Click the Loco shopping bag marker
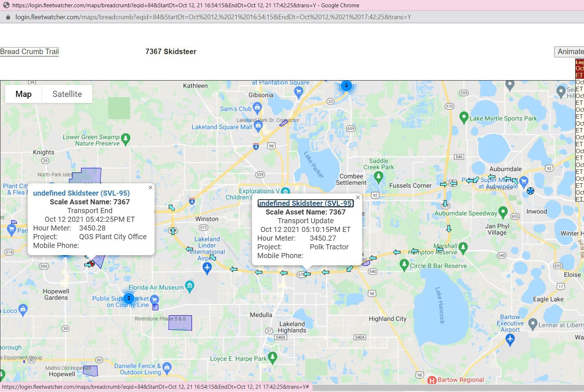This screenshot has width=584, height=392. 23,309
